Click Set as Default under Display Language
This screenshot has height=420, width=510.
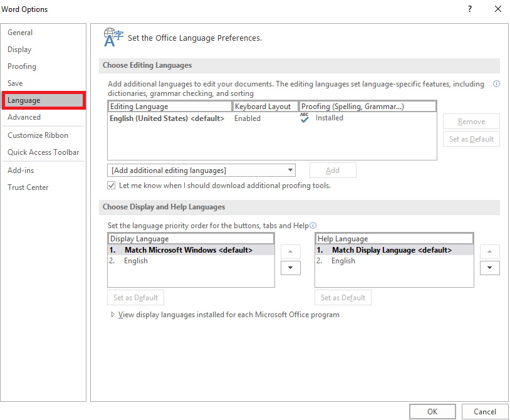coord(135,297)
